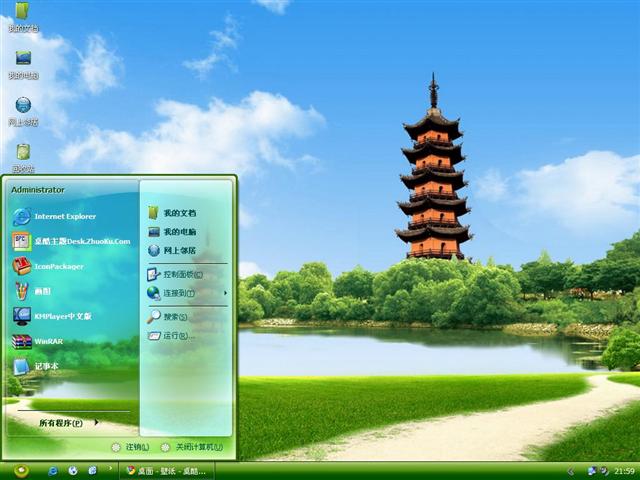Open 搜索(S) search from start menu
The height and width of the screenshot is (480, 640).
pos(167,317)
